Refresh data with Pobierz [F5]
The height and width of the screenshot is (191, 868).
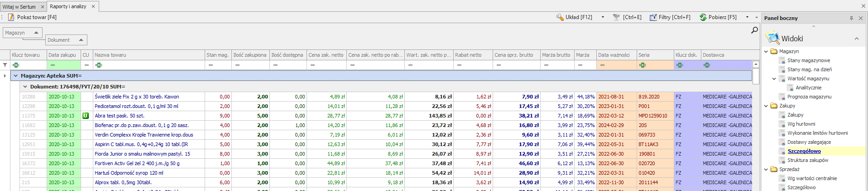pos(718,17)
